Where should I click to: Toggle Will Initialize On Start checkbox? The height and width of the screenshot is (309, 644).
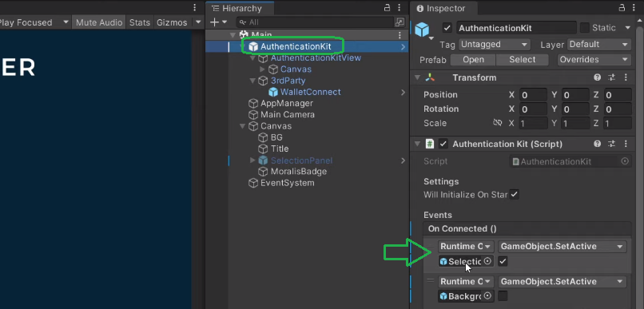[x=514, y=195]
